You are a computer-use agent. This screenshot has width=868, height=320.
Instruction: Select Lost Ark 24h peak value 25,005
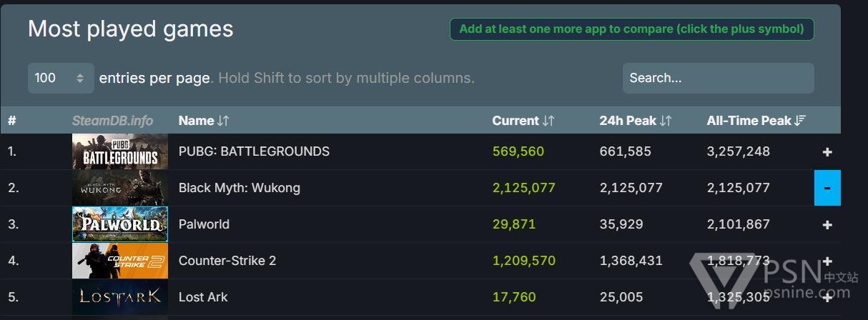[621, 297]
